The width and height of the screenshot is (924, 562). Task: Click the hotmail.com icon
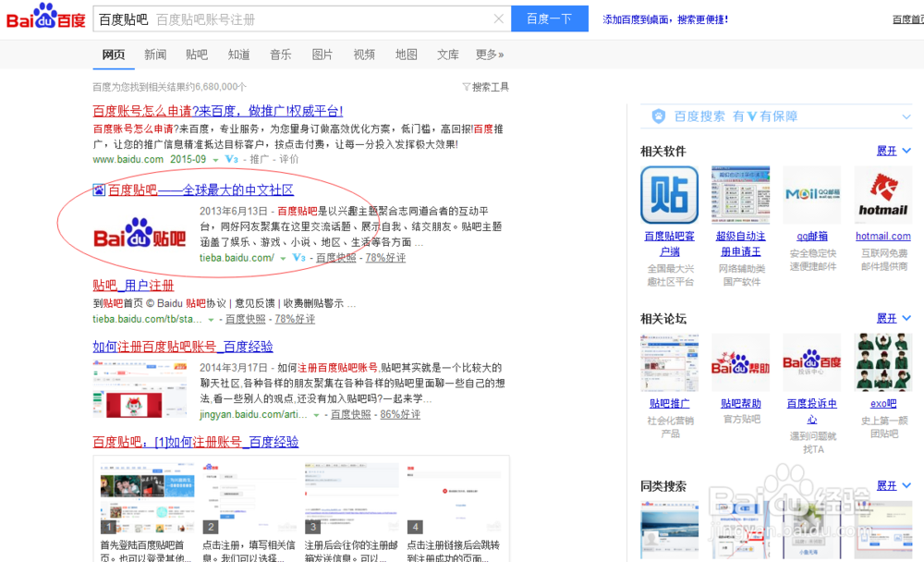click(x=882, y=195)
